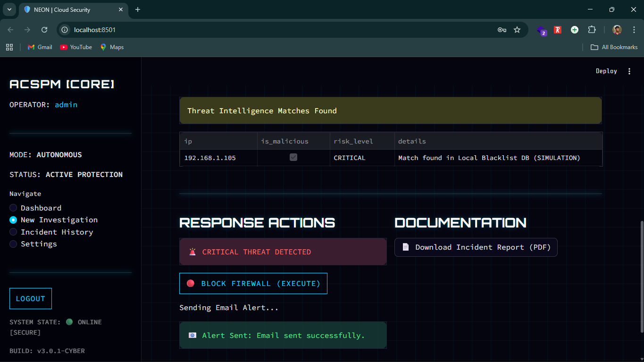
Task: Toggle the is_malicious checkbox for 192.168.1.105
Action: 293,157
